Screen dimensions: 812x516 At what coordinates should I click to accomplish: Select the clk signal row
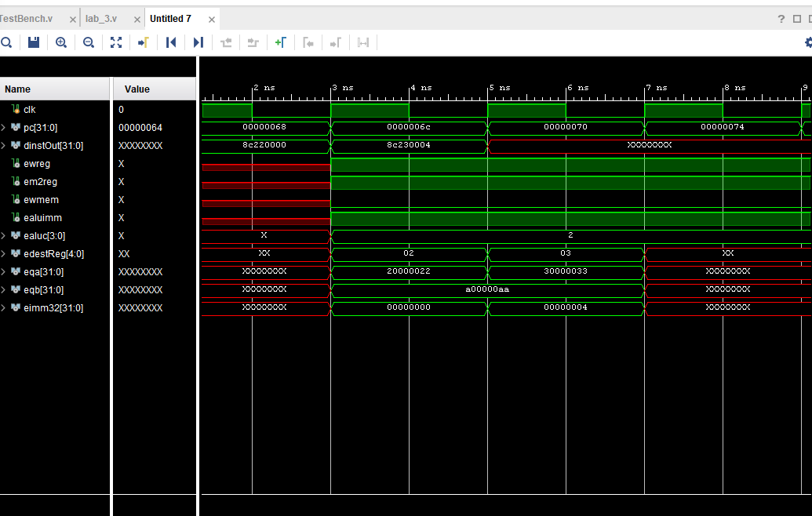(30, 110)
